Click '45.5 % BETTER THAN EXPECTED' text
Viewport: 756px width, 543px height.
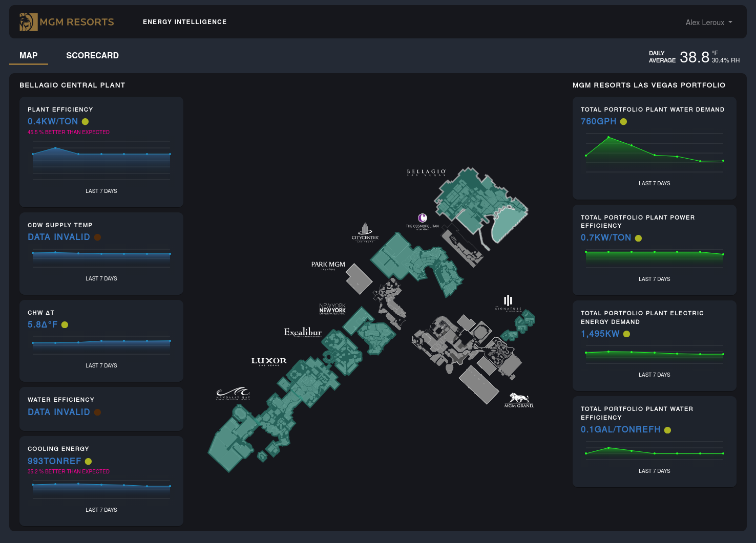(x=69, y=132)
